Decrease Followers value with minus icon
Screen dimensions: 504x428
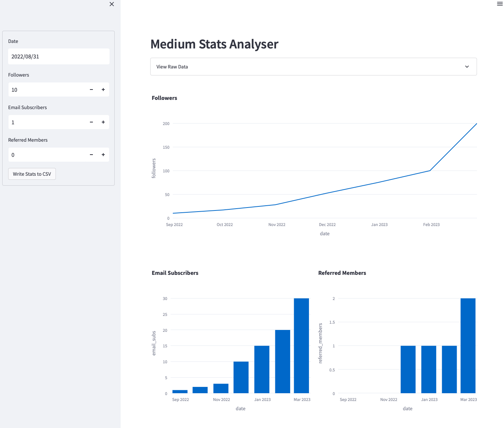pyautogui.click(x=91, y=90)
